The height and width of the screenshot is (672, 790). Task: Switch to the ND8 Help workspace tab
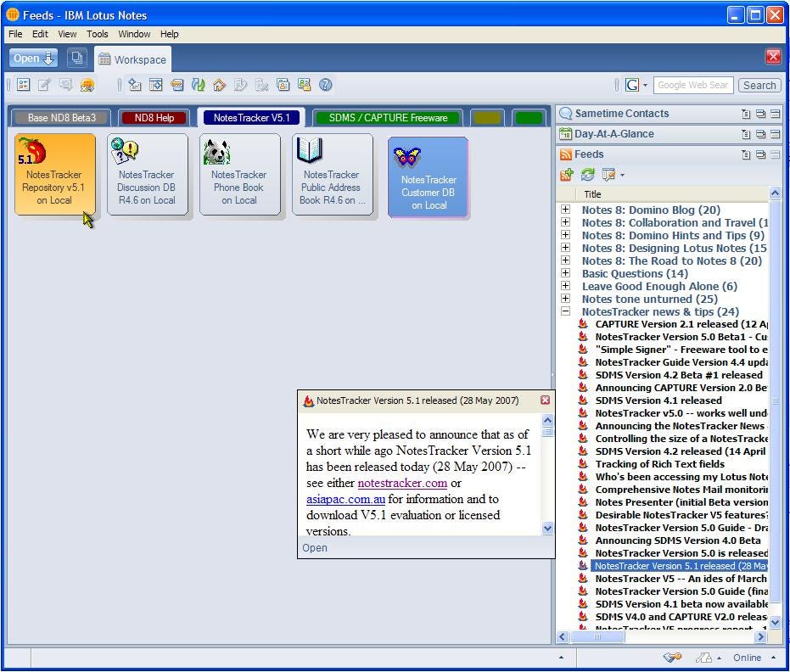[154, 117]
